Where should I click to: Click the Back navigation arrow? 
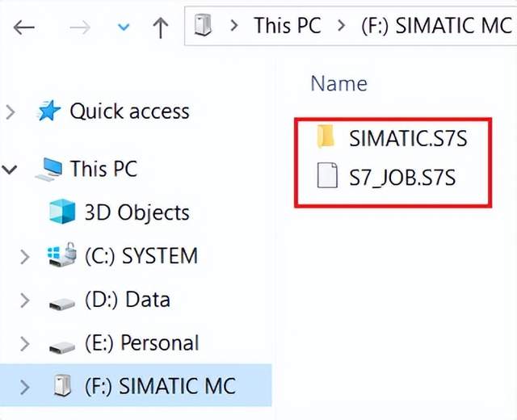(24, 27)
